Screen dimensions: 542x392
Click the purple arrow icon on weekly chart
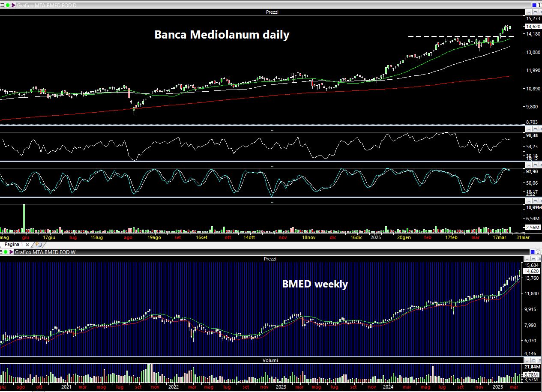[12, 252]
